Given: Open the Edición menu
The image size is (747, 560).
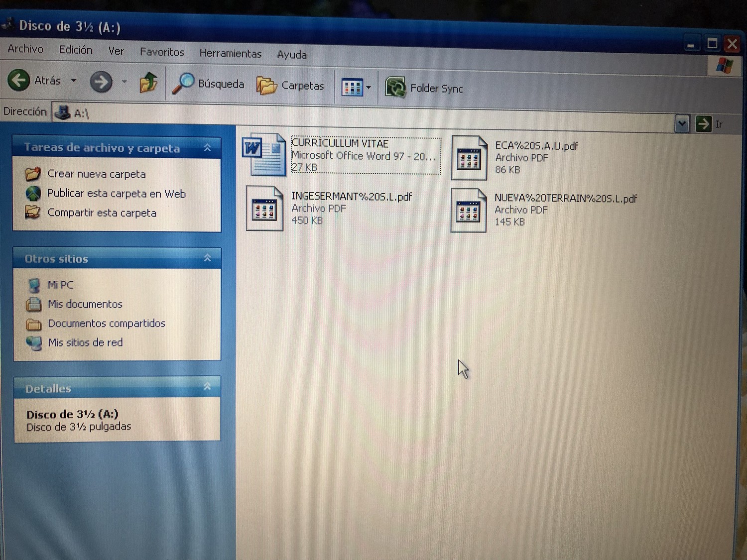Looking at the screenshot, I should 76,50.
